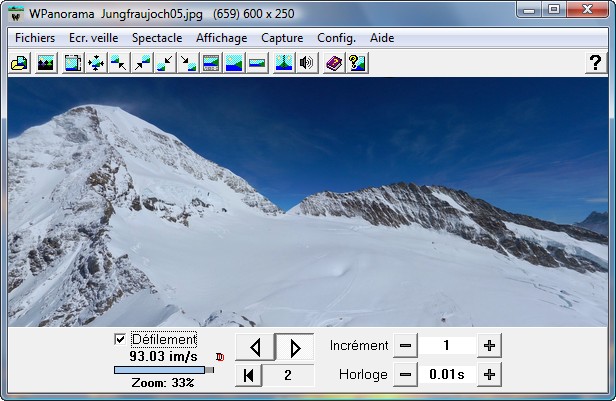This screenshot has height=401, width=616.
Task: Maximize the WPanorama window
Action: [554, 9]
